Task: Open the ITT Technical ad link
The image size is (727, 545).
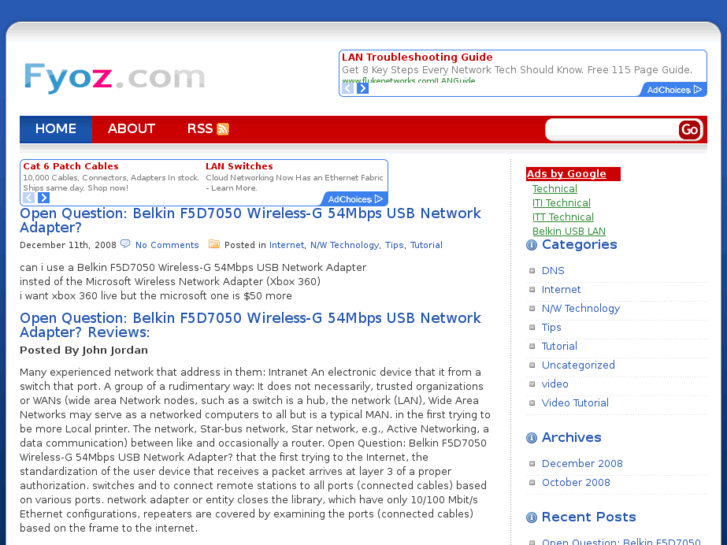Action: tap(563, 217)
